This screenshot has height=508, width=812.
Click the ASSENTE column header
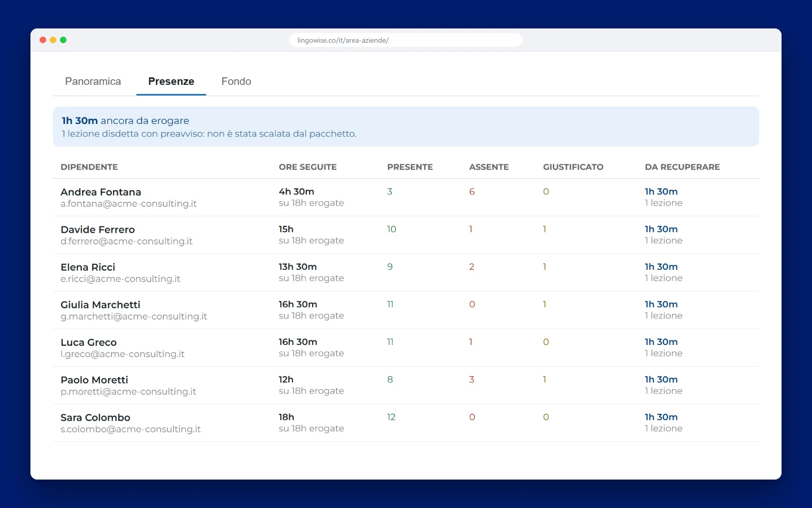tap(489, 167)
